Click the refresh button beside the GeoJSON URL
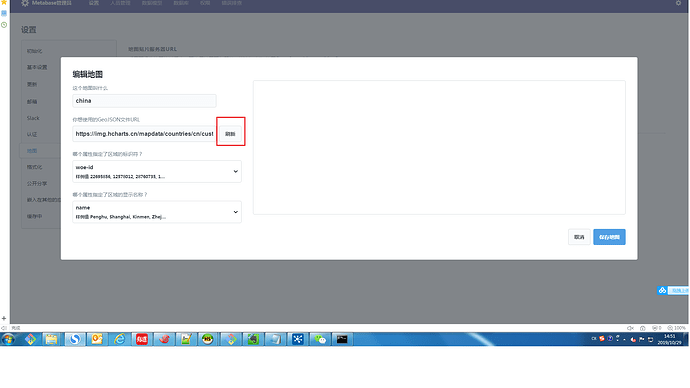 230,134
